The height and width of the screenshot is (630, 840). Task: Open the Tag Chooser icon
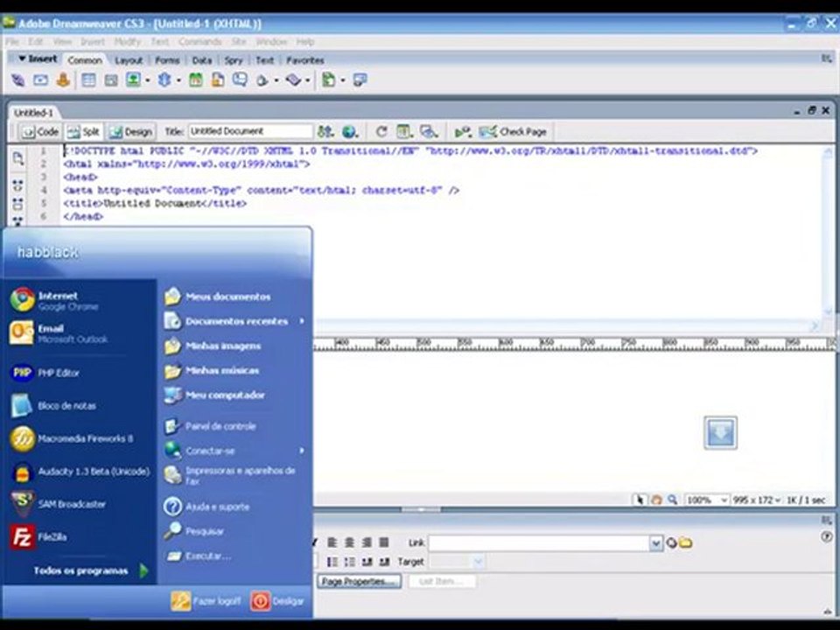(x=360, y=80)
